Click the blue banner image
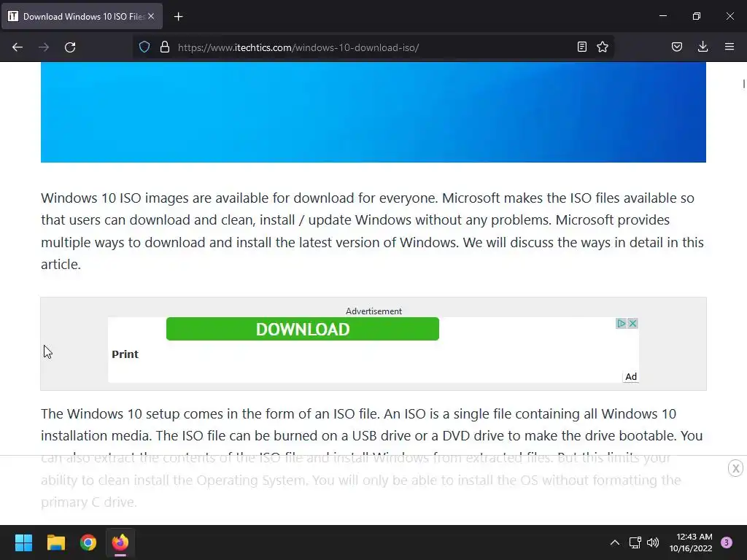 click(x=373, y=112)
